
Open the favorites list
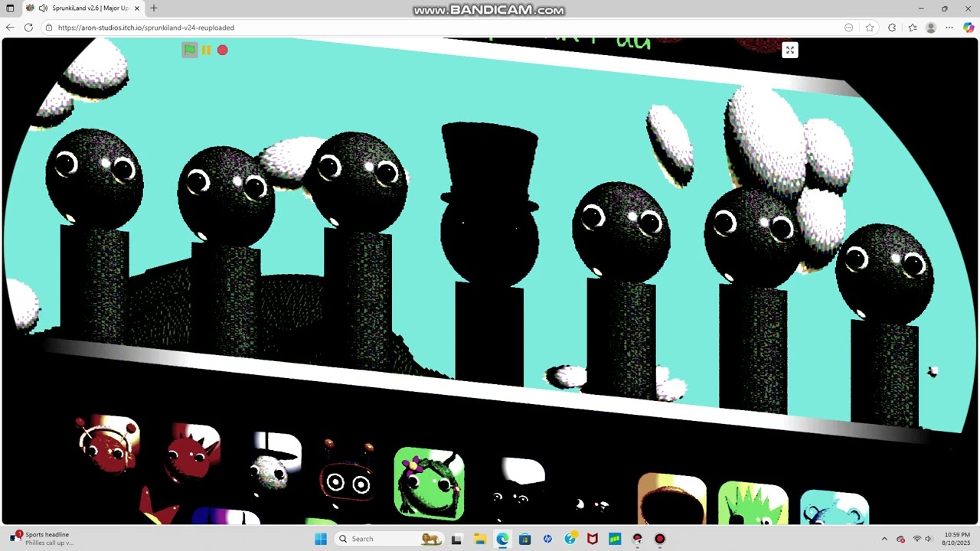[x=912, y=28]
